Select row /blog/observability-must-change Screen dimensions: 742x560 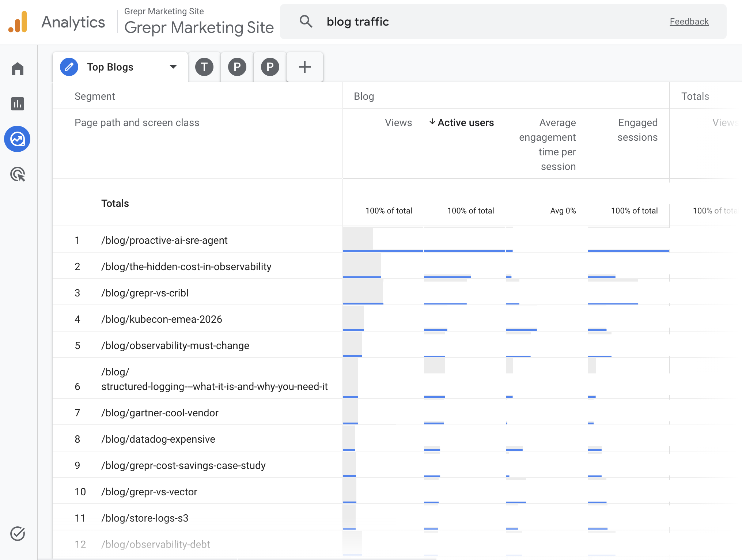(x=175, y=345)
